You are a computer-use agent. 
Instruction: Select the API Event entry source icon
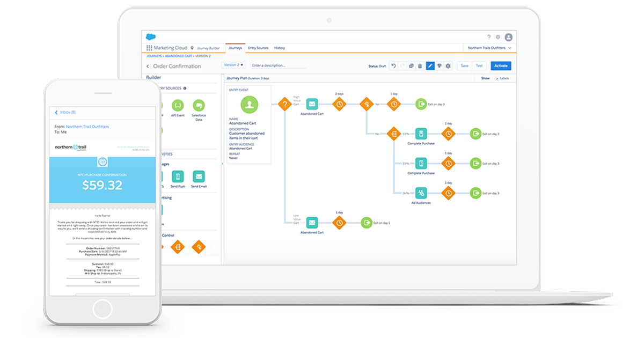click(178, 105)
